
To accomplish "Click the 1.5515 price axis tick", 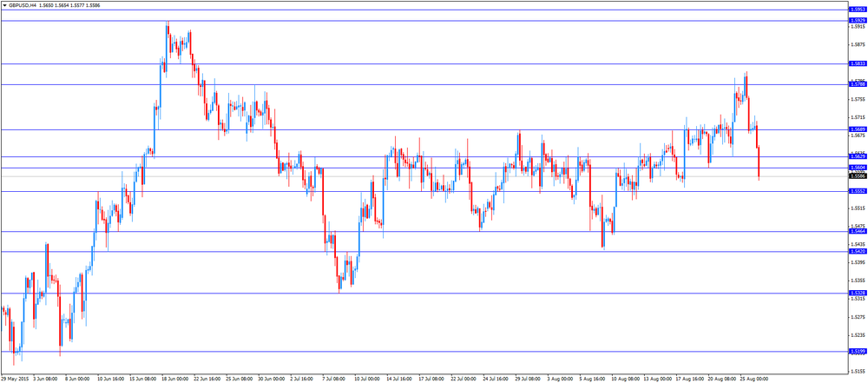I will click(x=857, y=208).
